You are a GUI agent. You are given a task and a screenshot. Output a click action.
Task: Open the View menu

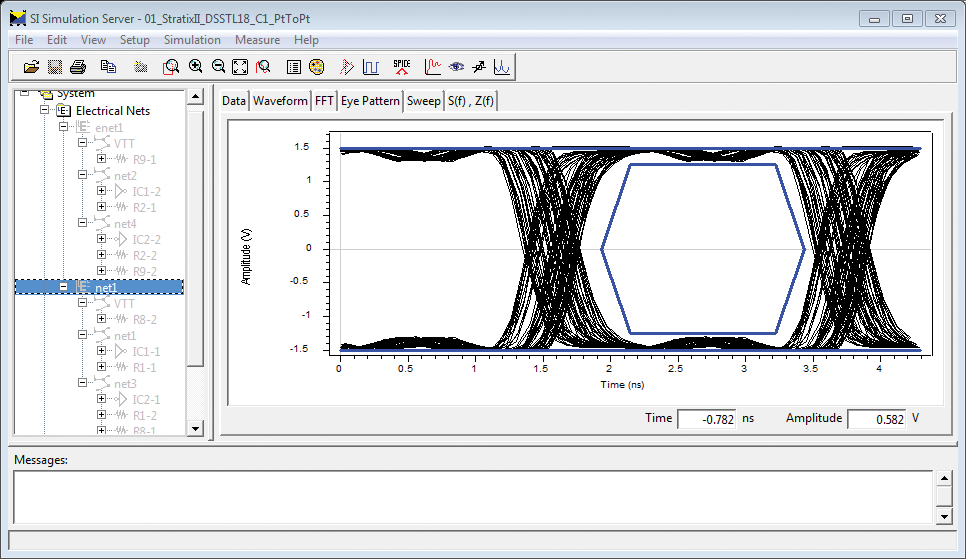(x=93, y=40)
